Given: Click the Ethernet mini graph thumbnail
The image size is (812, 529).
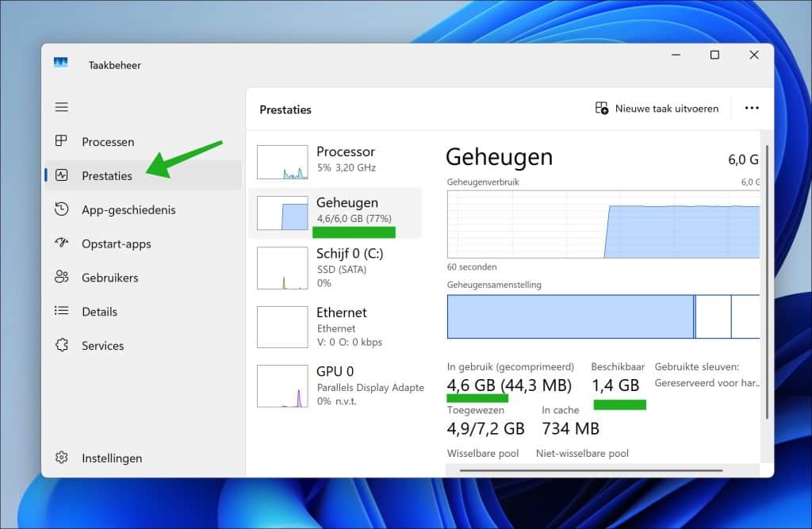Looking at the screenshot, I should (282, 327).
